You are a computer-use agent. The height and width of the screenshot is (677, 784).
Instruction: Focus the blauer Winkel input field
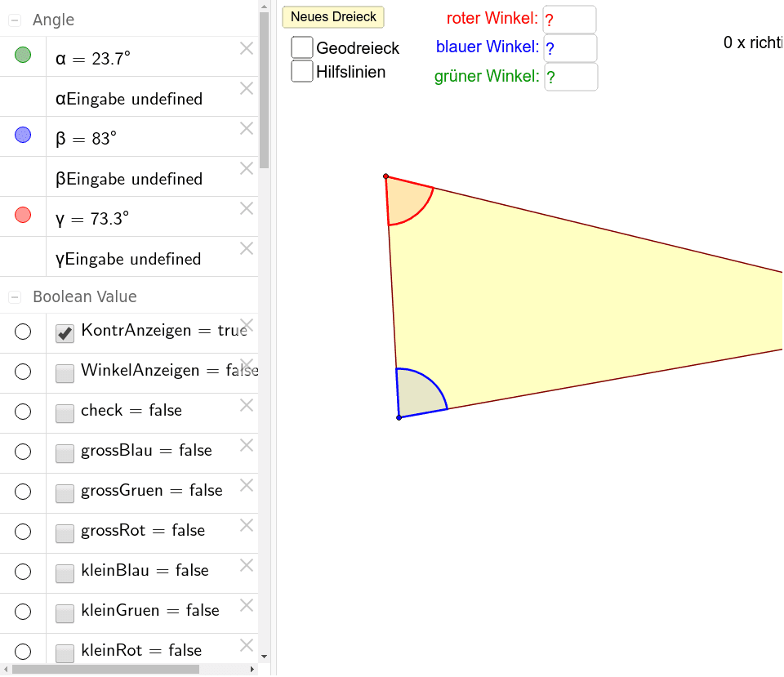click(x=570, y=48)
